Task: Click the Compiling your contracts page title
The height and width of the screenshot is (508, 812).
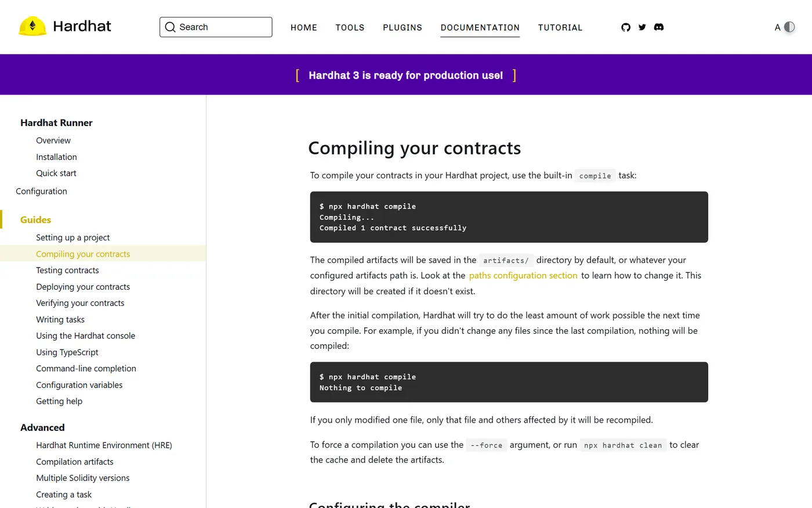Action: [415, 148]
